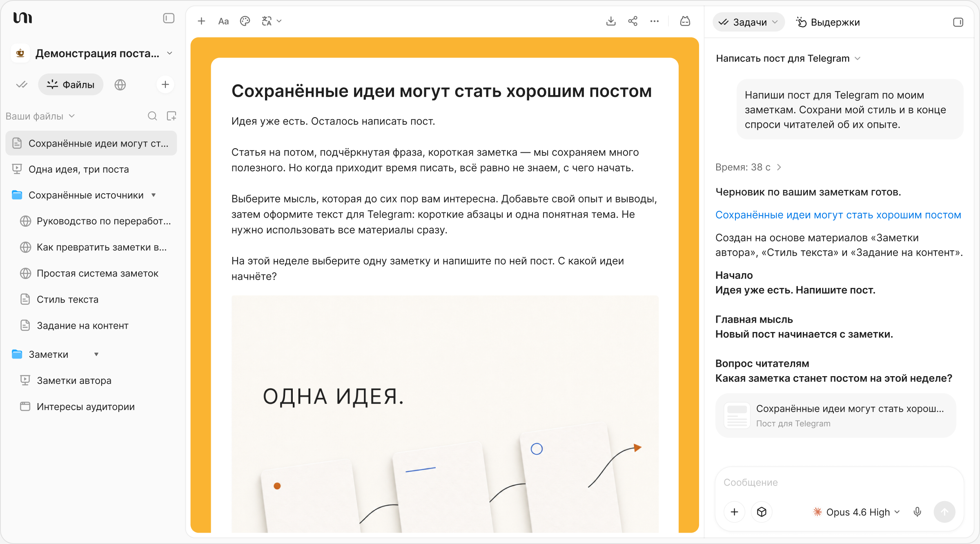Viewport: 980px width, 544px height.
Task: Download the document
Action: click(611, 21)
